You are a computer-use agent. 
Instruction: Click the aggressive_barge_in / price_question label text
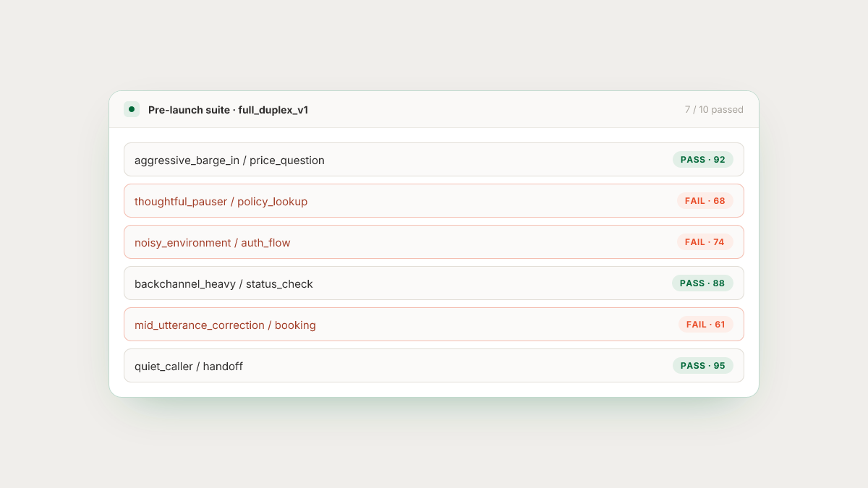(229, 160)
